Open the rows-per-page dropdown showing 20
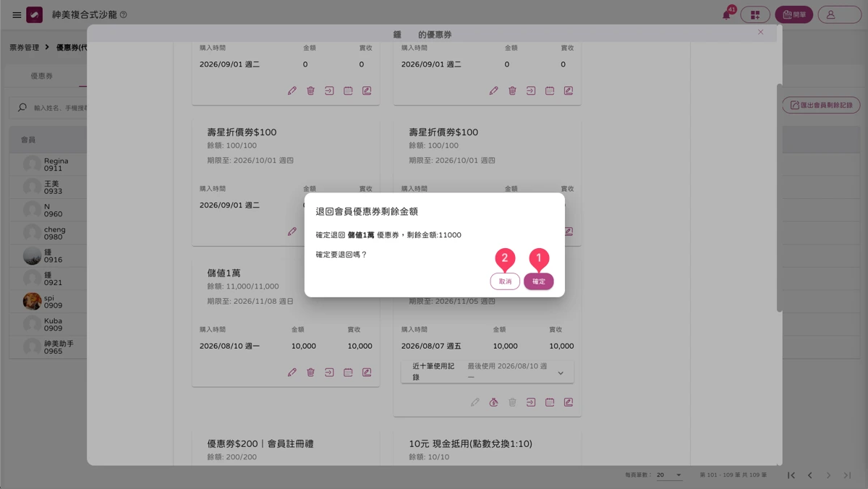The image size is (868, 489). (669, 475)
